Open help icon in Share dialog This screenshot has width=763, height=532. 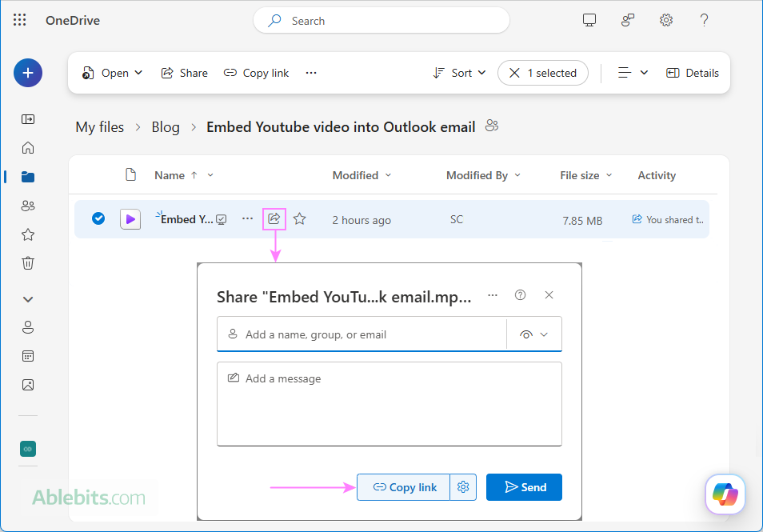coord(520,295)
